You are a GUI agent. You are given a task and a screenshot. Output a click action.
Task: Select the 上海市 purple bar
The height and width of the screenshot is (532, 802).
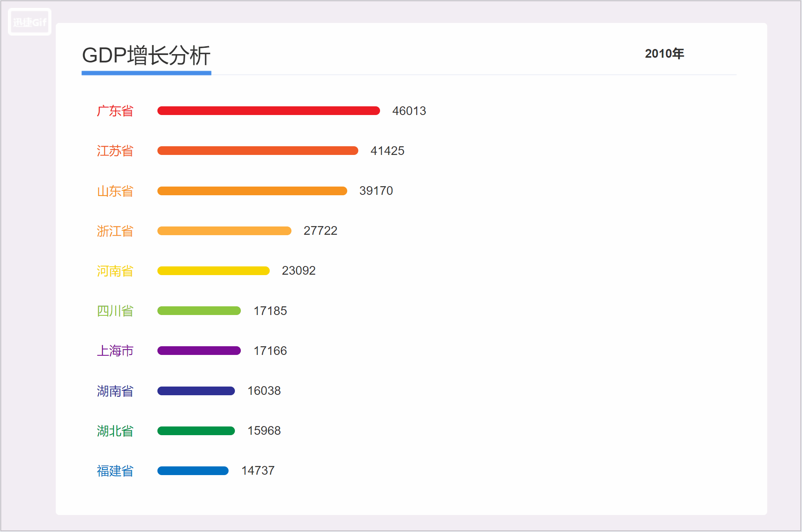(199, 351)
